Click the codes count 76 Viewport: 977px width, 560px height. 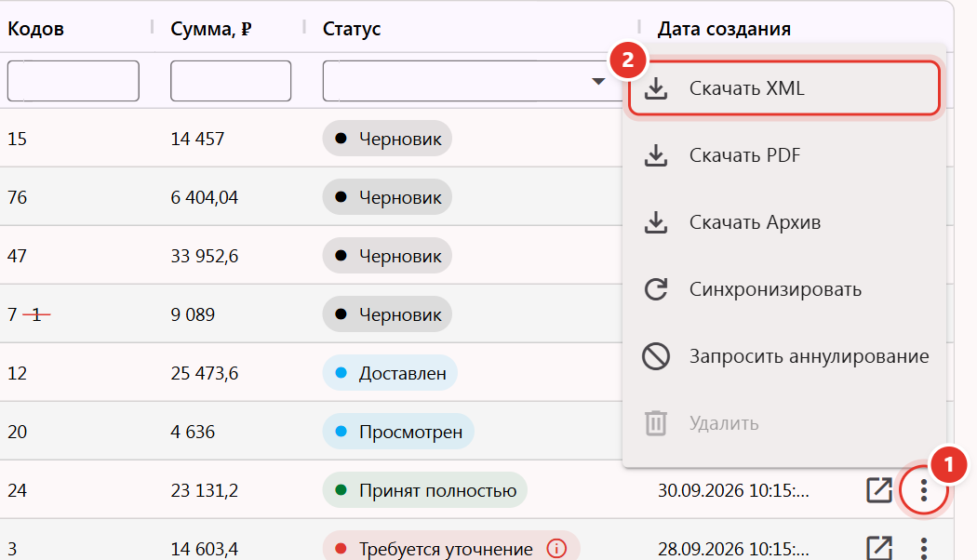pos(17,197)
